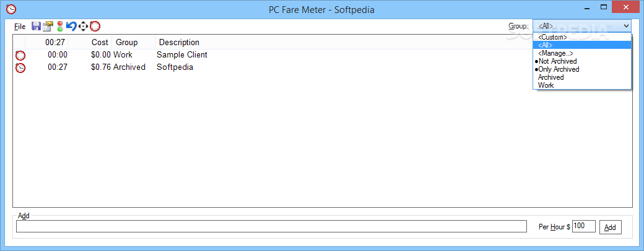This screenshot has width=644, height=251.
Task: Click the blue floppy disk save icon
Action: pos(36,27)
